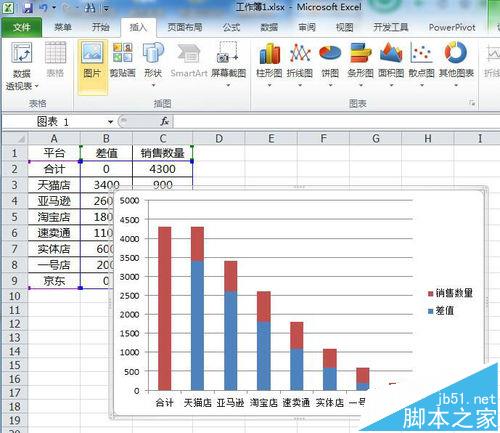The image size is (500, 433).
Task: Select the red 合计 bar in chart
Action: coord(165,308)
